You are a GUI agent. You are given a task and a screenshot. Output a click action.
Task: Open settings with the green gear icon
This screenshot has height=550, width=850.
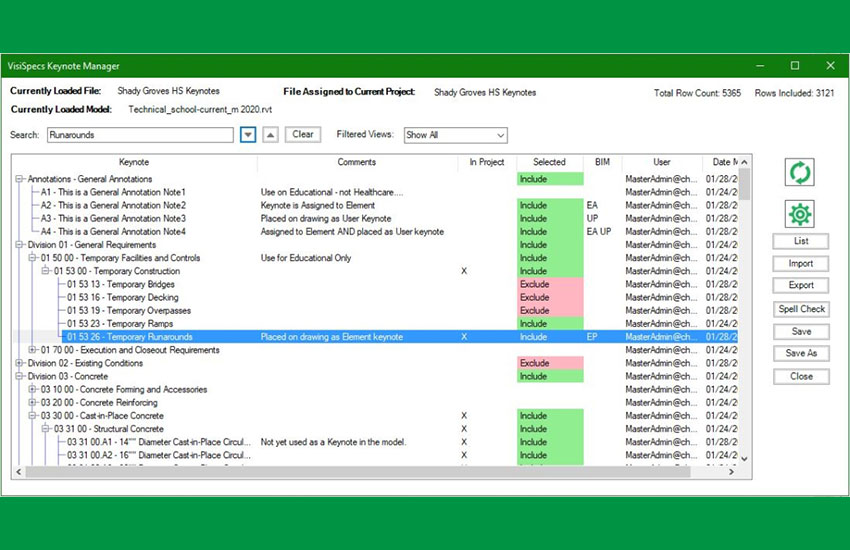point(800,214)
